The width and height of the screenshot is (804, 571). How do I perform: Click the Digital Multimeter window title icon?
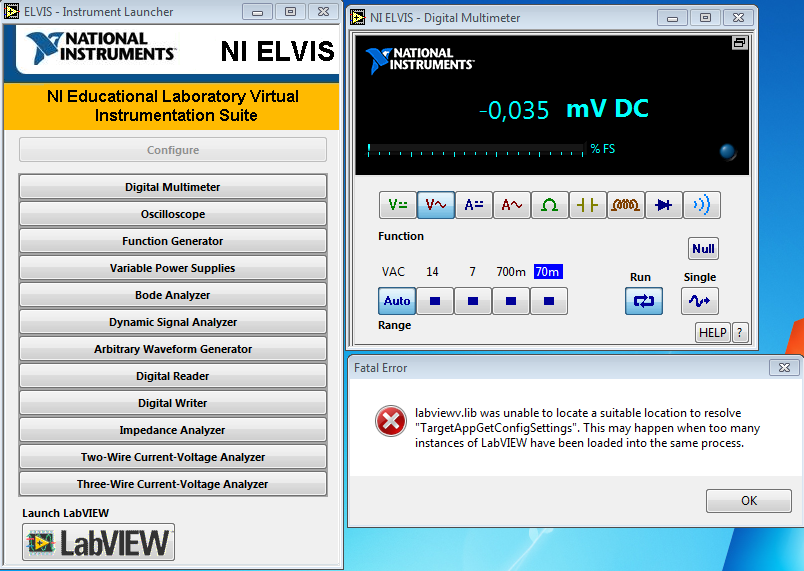(357, 17)
